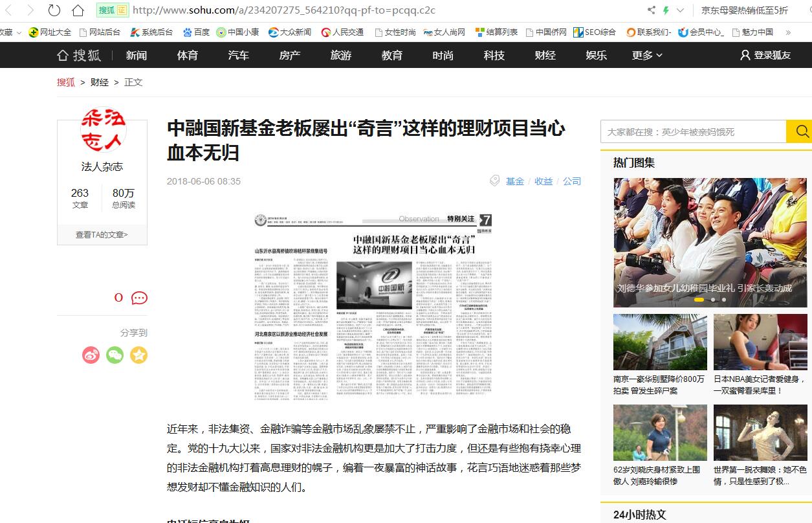
Task: Go to 时尚 navigation tab
Action: [443, 56]
